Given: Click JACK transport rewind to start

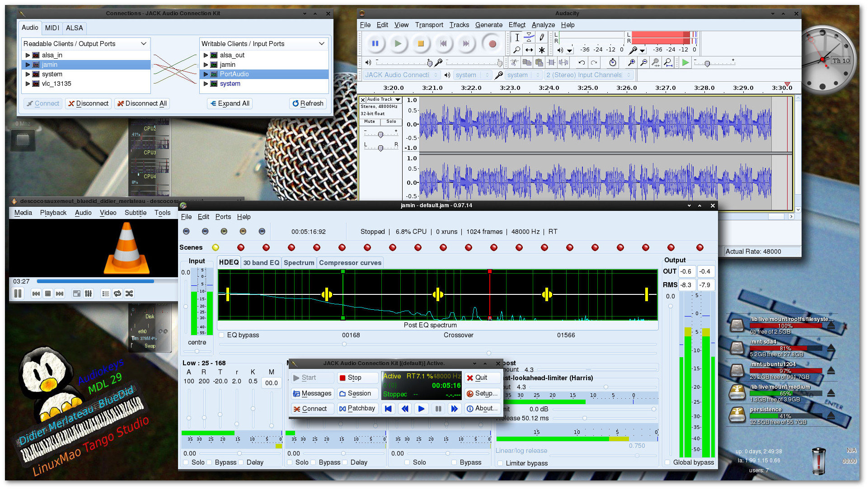Looking at the screenshot, I should [x=388, y=409].
